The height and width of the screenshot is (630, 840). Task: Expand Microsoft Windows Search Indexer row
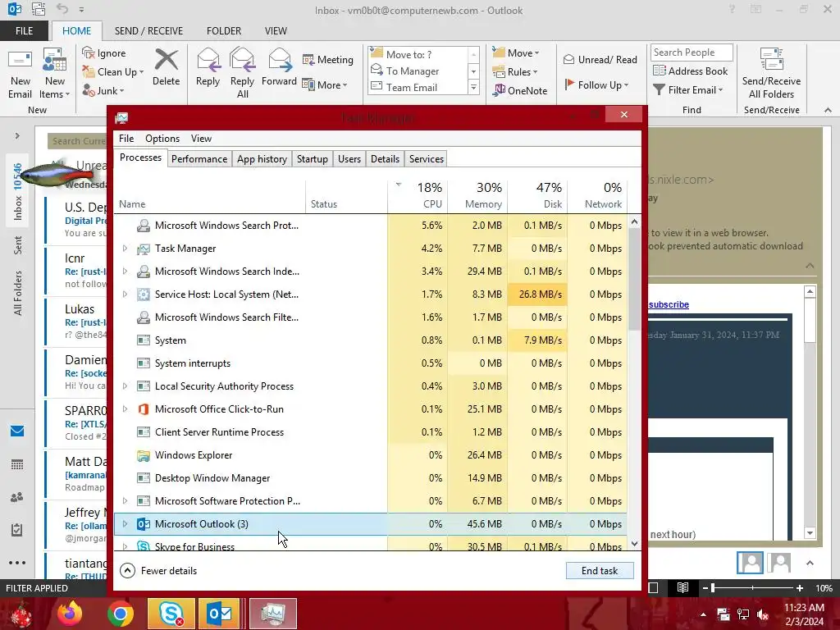pyautogui.click(x=125, y=272)
